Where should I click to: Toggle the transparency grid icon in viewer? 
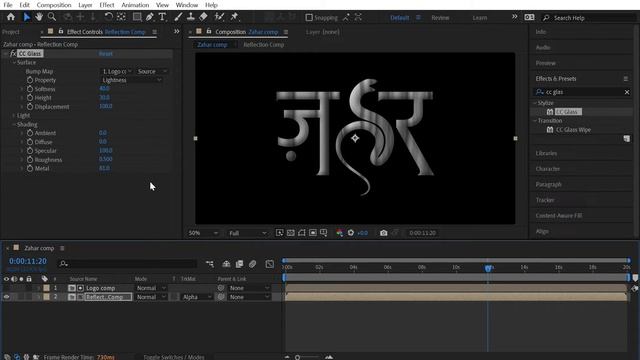click(x=291, y=233)
